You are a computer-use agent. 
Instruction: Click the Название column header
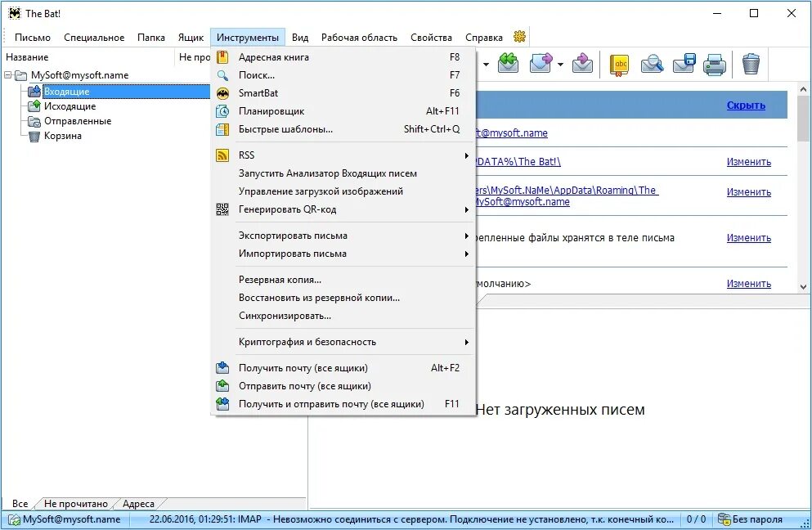88,57
